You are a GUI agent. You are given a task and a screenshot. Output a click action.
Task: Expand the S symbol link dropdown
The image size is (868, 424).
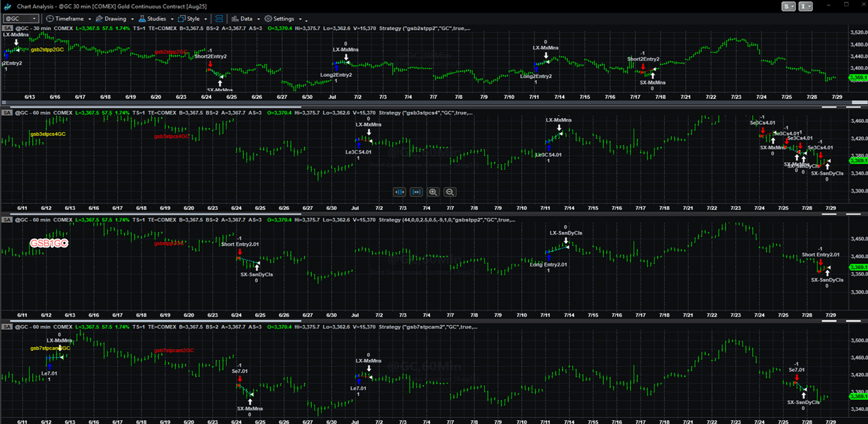(x=788, y=6)
